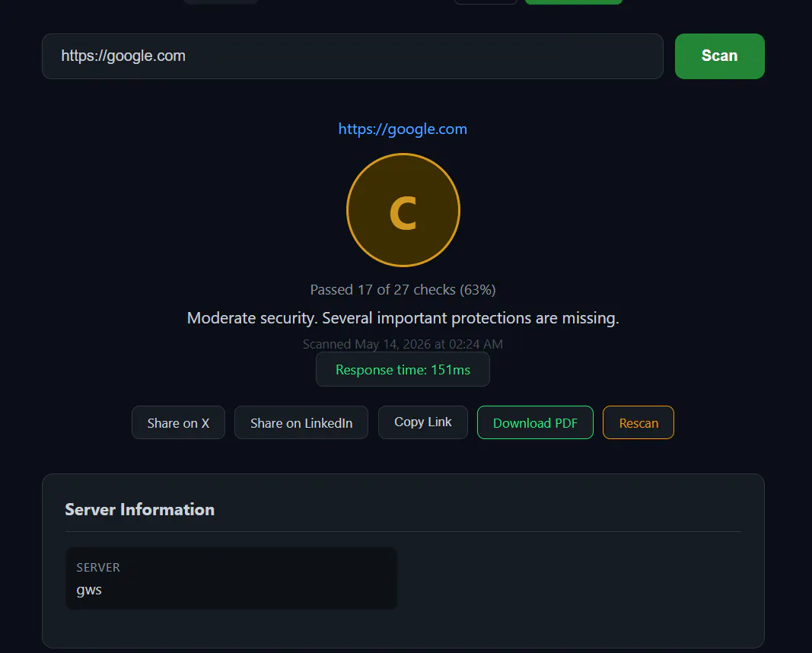The image size is (812, 653).
Task: Select the 'Moderate security' summary sentence
Action: (403, 317)
